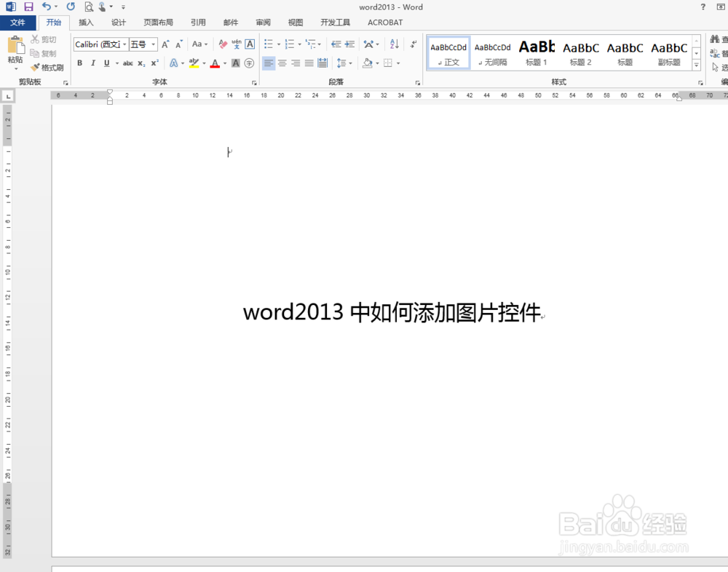Image resolution: width=728 pixels, height=572 pixels.
Task: Apply the 无间隔 style
Action: pos(493,53)
